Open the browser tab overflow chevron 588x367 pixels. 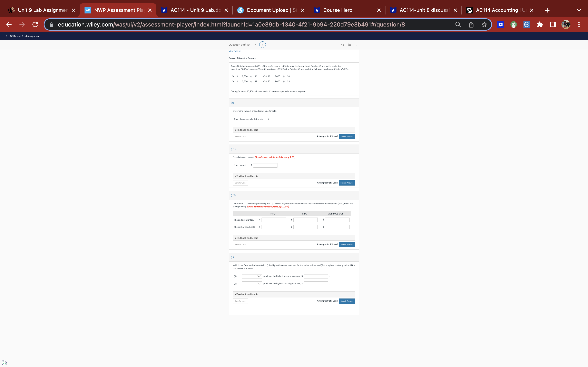click(x=579, y=10)
